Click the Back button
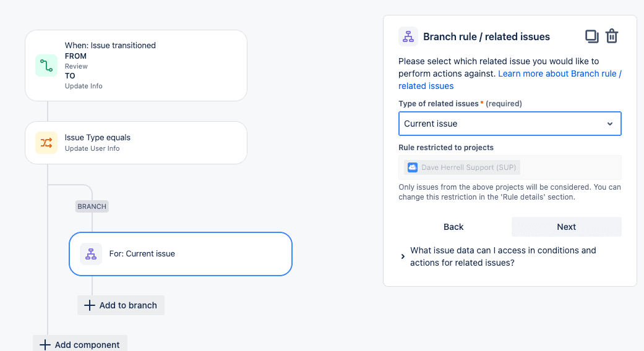 (453, 227)
